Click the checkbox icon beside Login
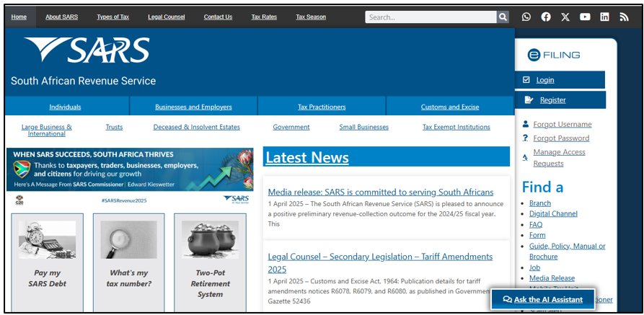This screenshot has width=644, height=315. point(526,80)
